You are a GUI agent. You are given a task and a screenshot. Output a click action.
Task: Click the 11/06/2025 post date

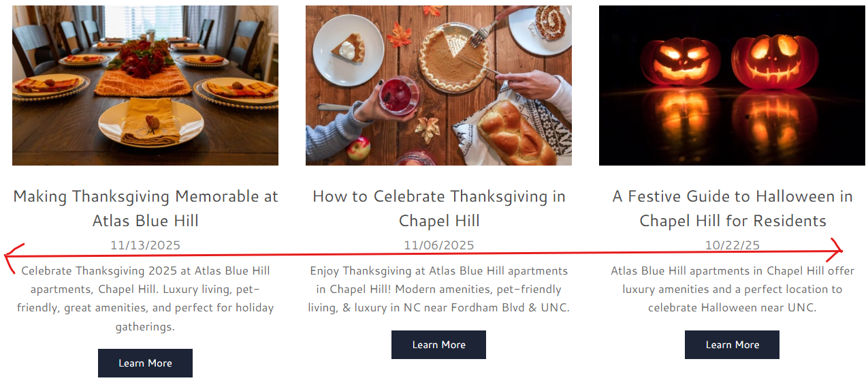click(438, 245)
